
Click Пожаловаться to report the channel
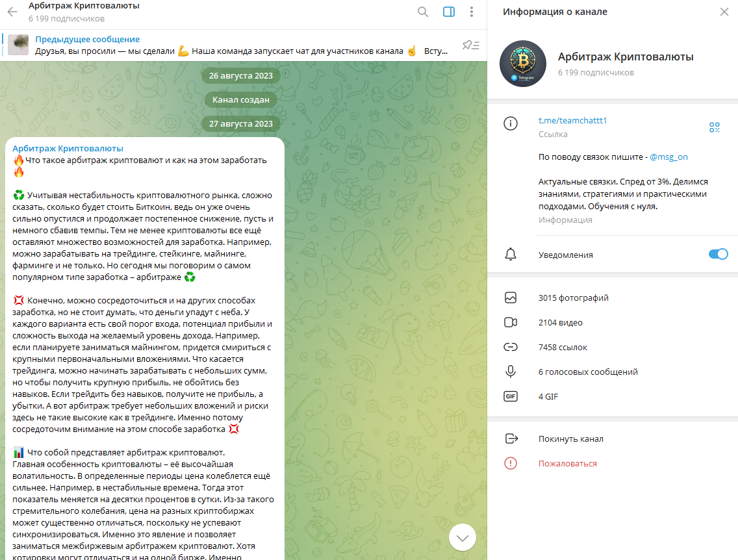(613, 464)
